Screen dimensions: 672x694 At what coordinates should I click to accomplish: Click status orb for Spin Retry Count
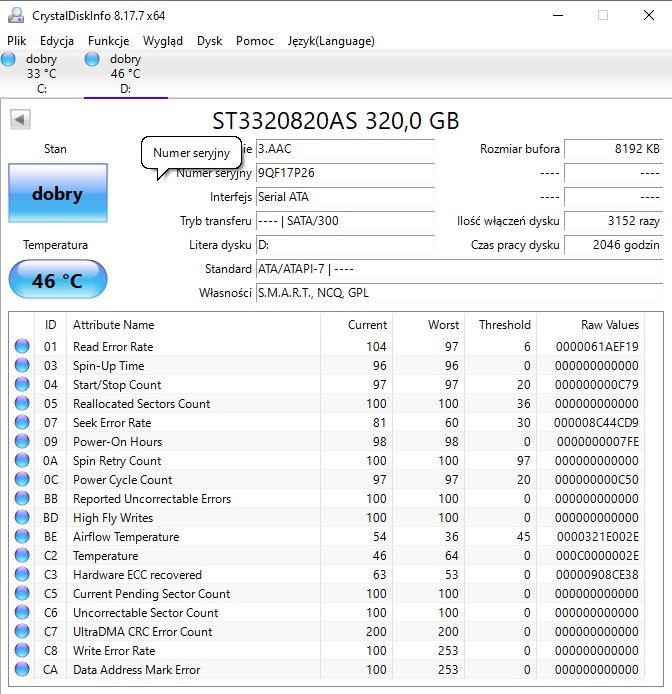click(x=22, y=460)
